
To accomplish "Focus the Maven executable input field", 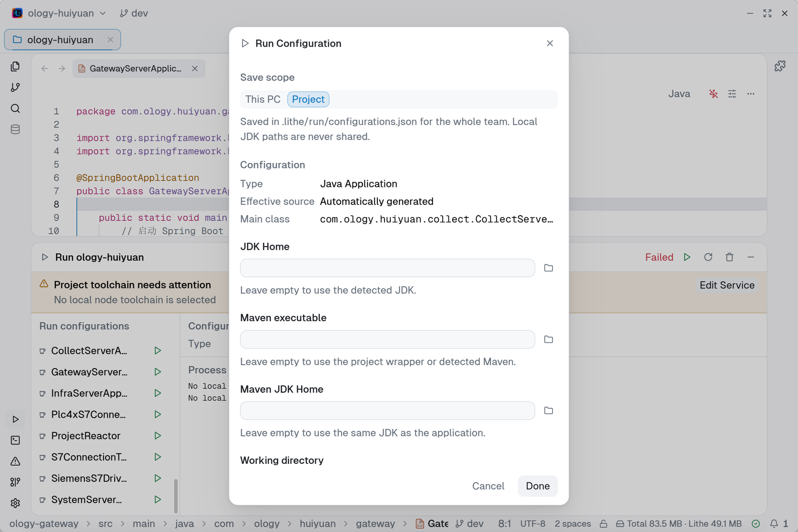I will (387, 340).
